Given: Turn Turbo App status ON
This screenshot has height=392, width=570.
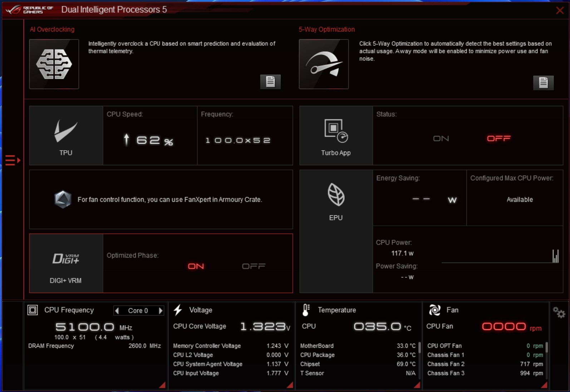Looking at the screenshot, I should (441, 138).
